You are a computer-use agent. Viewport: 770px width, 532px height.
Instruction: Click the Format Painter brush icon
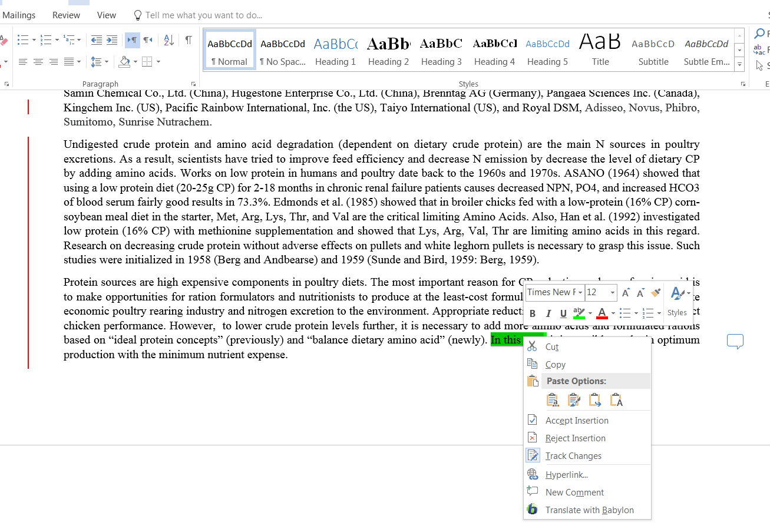coord(656,293)
